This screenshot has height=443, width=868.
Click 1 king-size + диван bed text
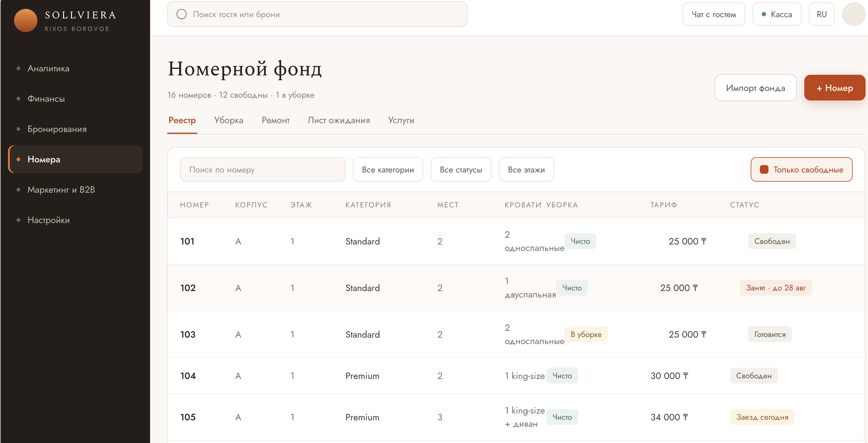[525, 417]
